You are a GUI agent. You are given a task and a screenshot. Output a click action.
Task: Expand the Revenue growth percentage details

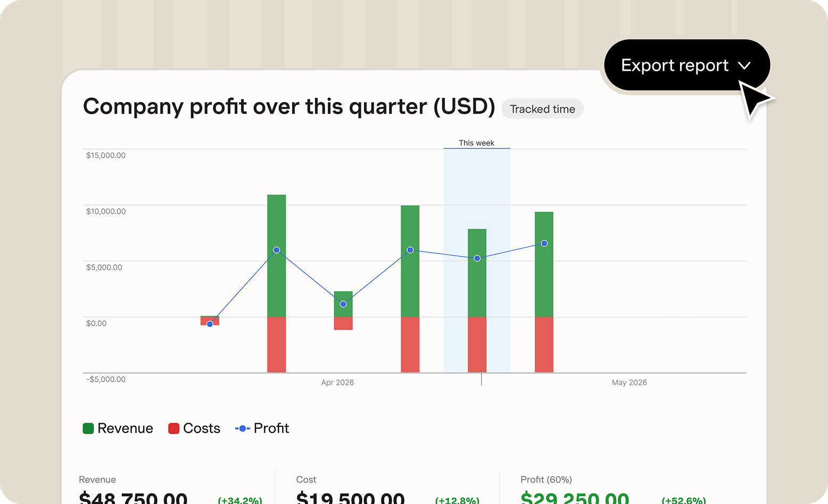click(239, 500)
